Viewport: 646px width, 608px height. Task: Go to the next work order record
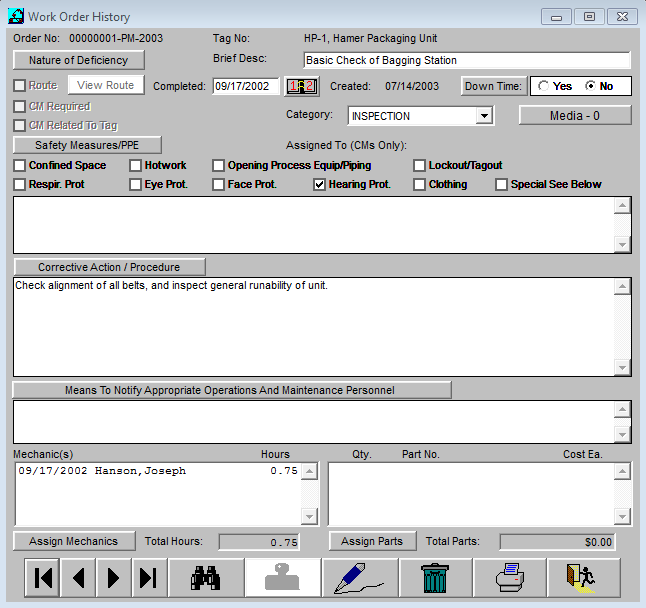[x=114, y=578]
